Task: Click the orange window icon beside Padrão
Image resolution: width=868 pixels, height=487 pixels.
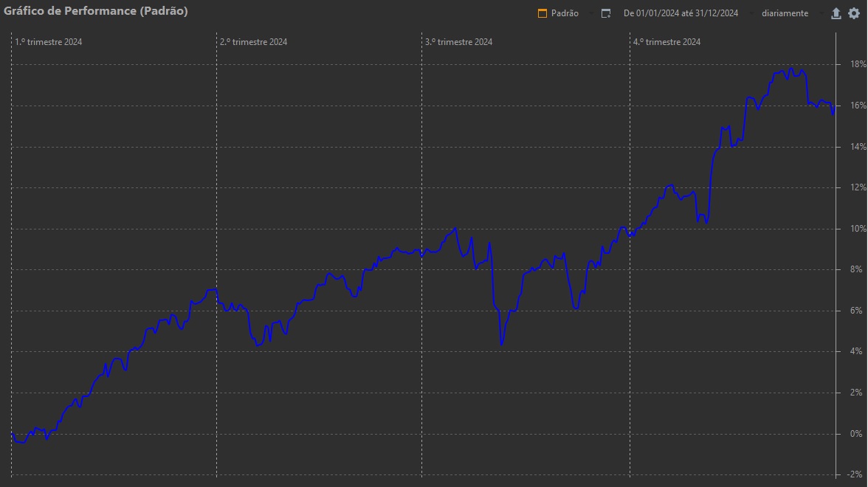Action: pos(542,13)
